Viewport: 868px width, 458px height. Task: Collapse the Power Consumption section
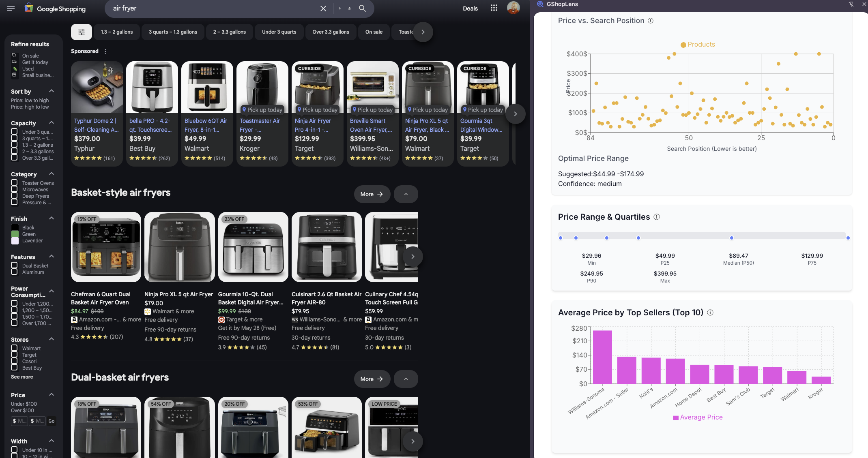click(x=52, y=291)
